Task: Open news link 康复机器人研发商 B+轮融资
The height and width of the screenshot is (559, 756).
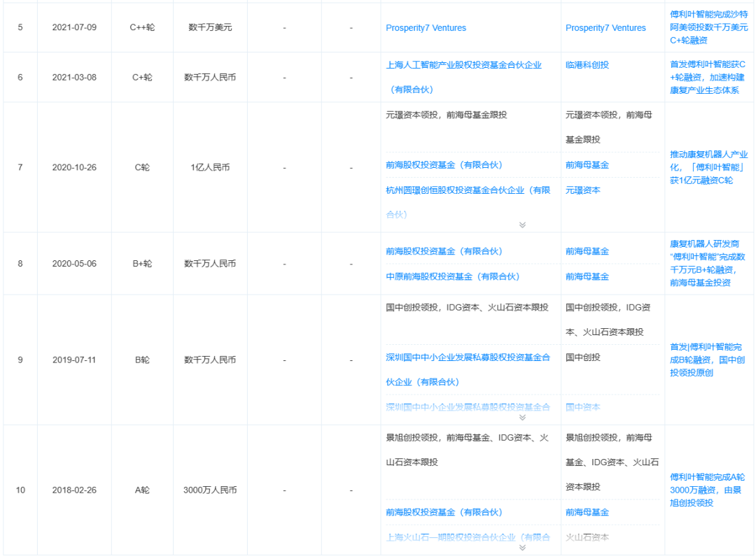Action: 707,263
